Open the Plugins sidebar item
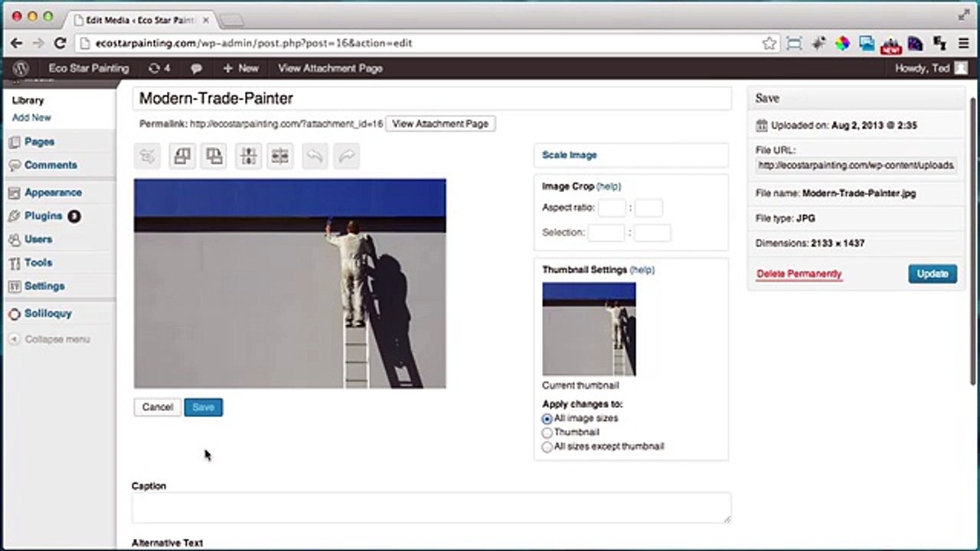Screen dimensions: 980x551 coord(44,216)
